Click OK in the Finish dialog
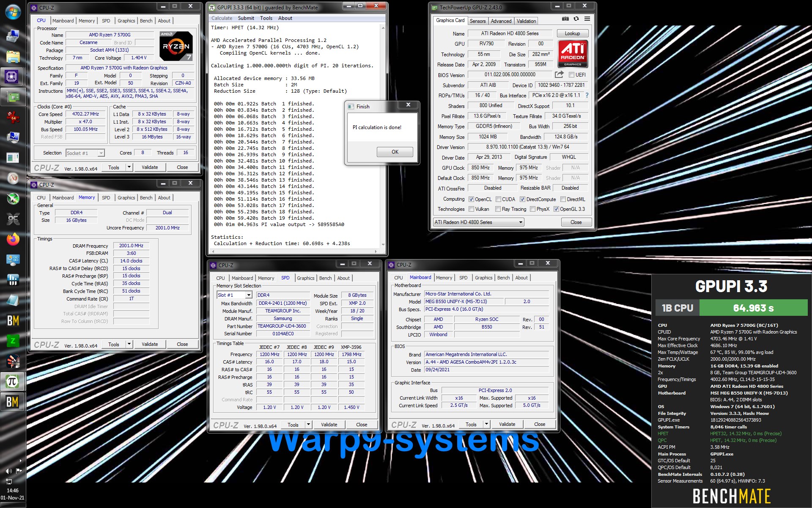The height and width of the screenshot is (508, 812). (395, 152)
